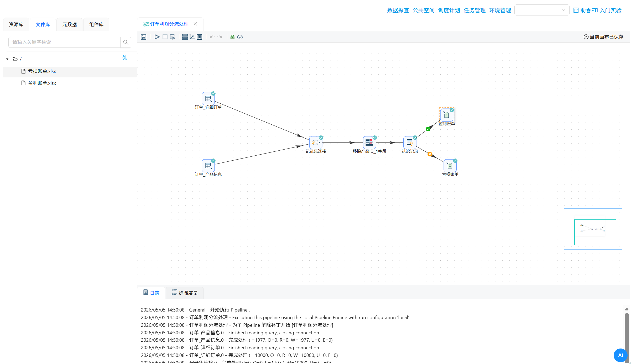
Task: Click the 当前画布已保存 status
Action: [x=603, y=37]
